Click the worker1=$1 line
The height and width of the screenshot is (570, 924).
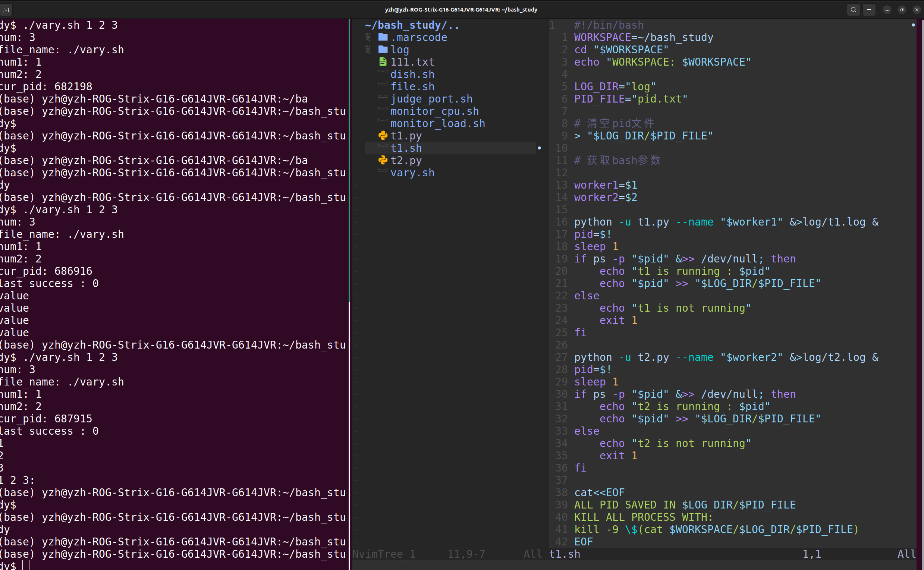tap(606, 185)
